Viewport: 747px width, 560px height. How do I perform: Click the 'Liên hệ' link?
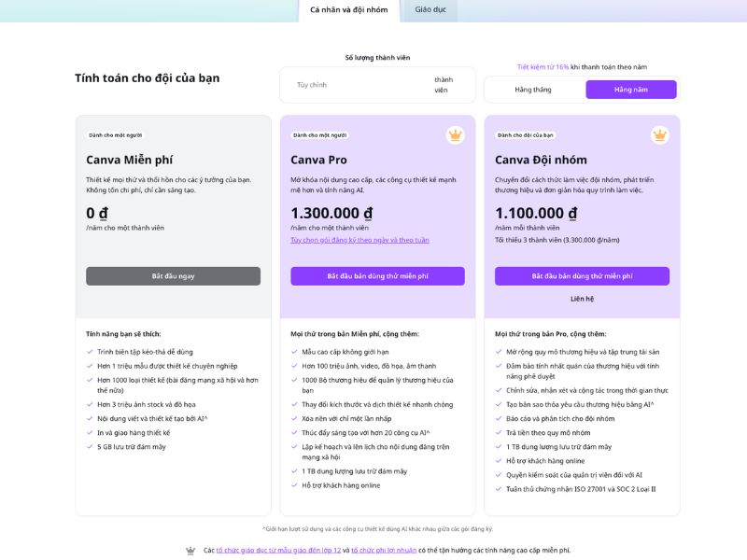point(582,299)
